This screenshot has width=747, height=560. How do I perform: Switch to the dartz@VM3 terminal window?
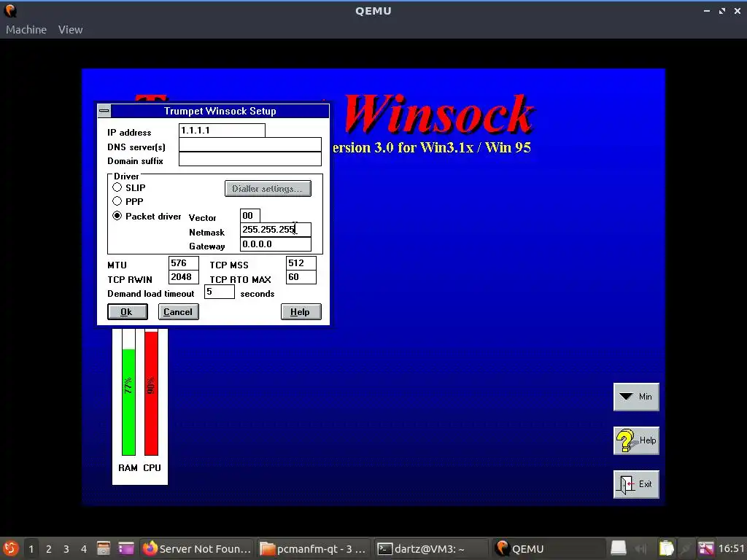[x=432, y=548]
